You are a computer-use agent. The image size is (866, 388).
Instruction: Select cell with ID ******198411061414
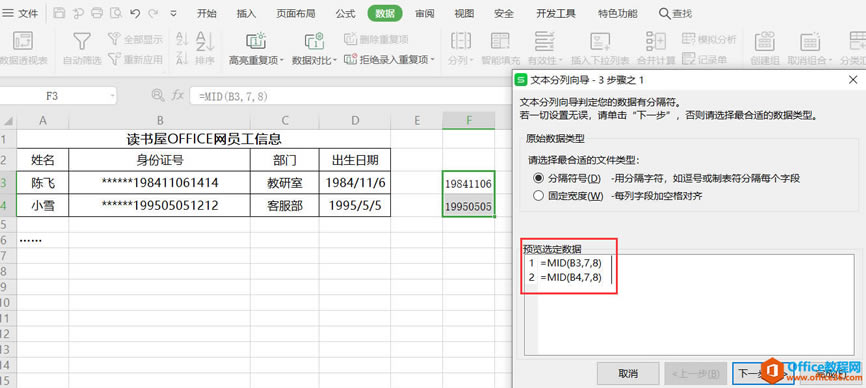point(160,183)
